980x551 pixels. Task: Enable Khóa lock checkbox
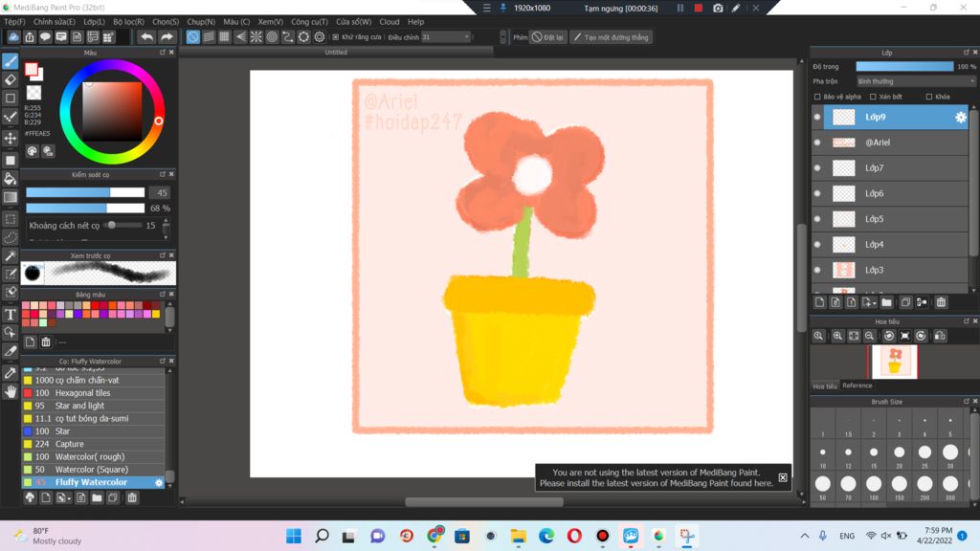pyautogui.click(x=928, y=97)
